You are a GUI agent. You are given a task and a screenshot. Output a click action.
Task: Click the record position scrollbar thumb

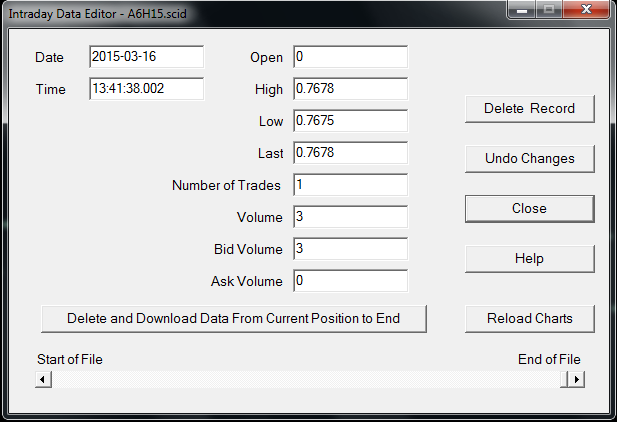coord(564,379)
